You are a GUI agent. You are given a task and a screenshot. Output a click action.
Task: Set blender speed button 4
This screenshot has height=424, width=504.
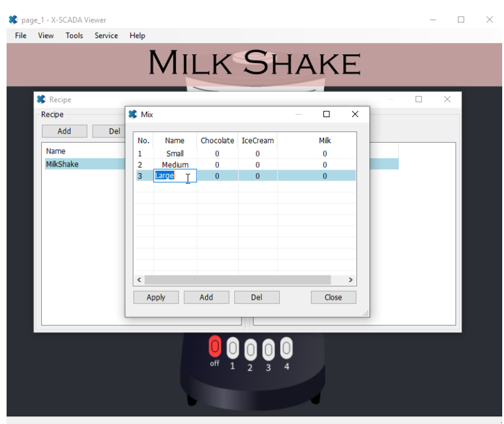[286, 348]
